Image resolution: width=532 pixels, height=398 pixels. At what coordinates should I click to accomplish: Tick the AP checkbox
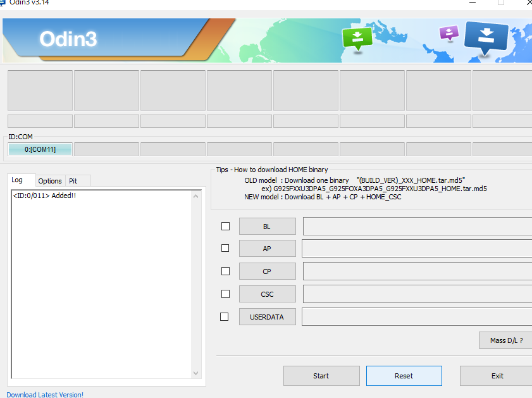point(225,249)
